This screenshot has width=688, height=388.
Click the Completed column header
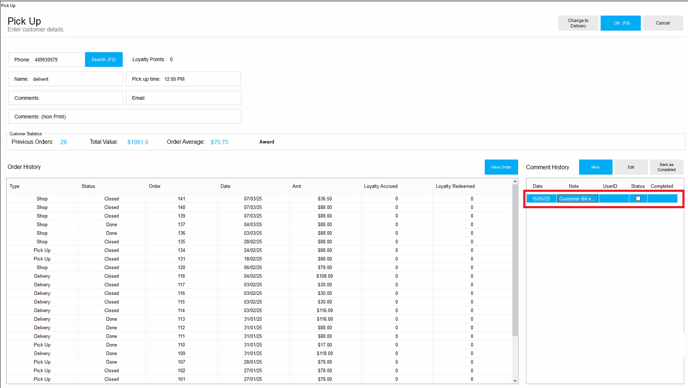(x=662, y=187)
